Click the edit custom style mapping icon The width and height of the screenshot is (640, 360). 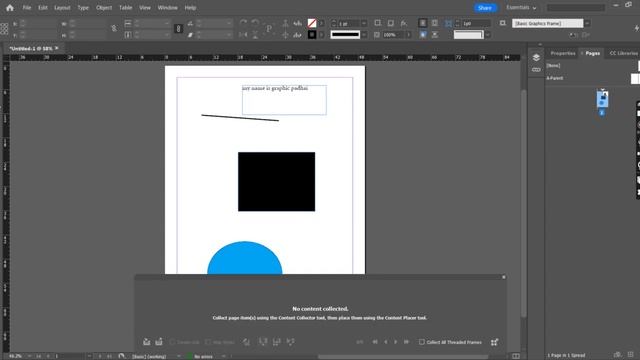[x=246, y=342]
